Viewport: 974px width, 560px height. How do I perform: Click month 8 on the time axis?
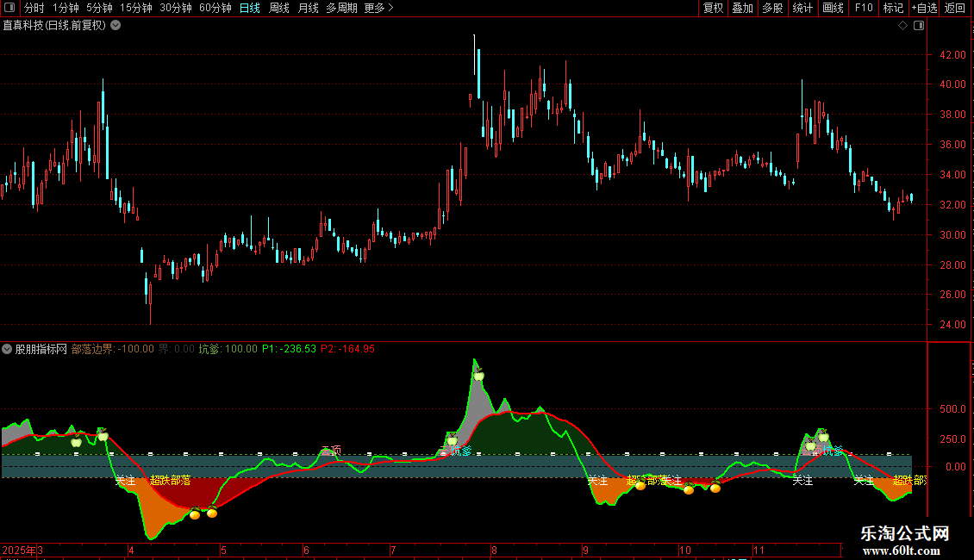(494, 550)
